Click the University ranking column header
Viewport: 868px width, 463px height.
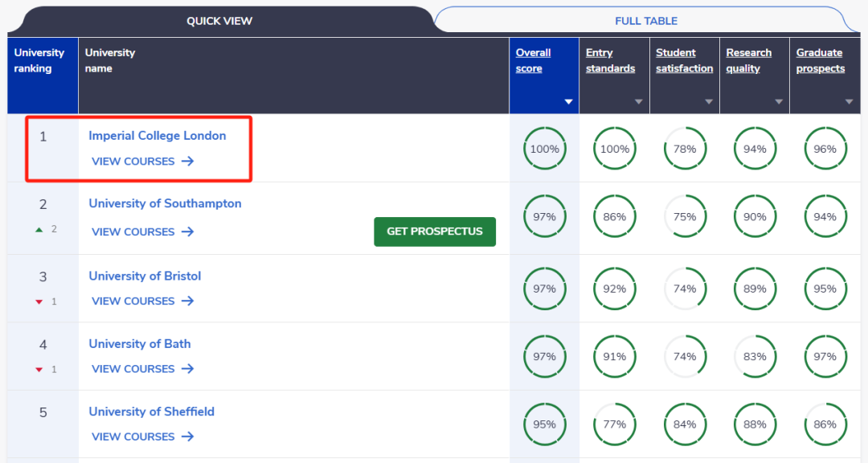click(43, 76)
